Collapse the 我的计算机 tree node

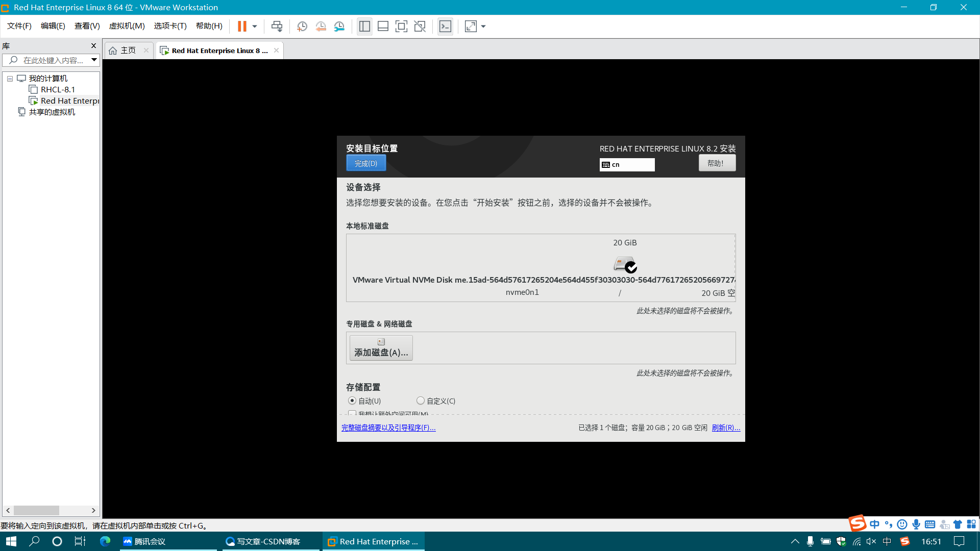[x=10, y=79]
